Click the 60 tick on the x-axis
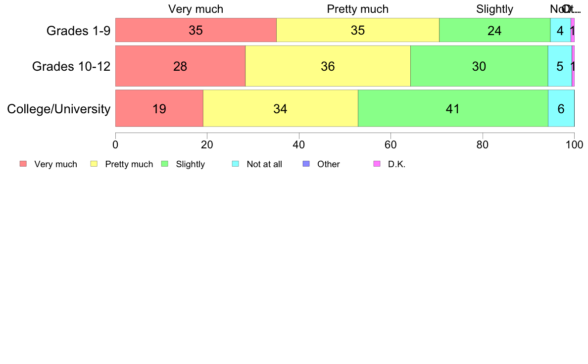The width and height of the screenshot is (588, 364). (391, 145)
